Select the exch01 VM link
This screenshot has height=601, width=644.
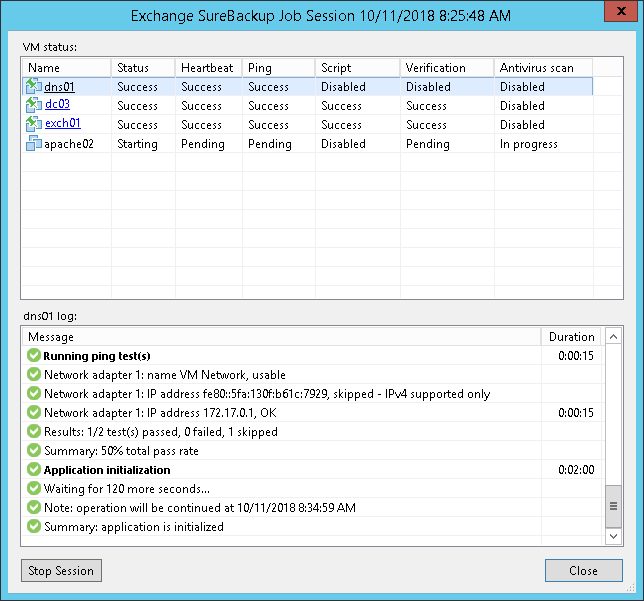(x=62, y=125)
